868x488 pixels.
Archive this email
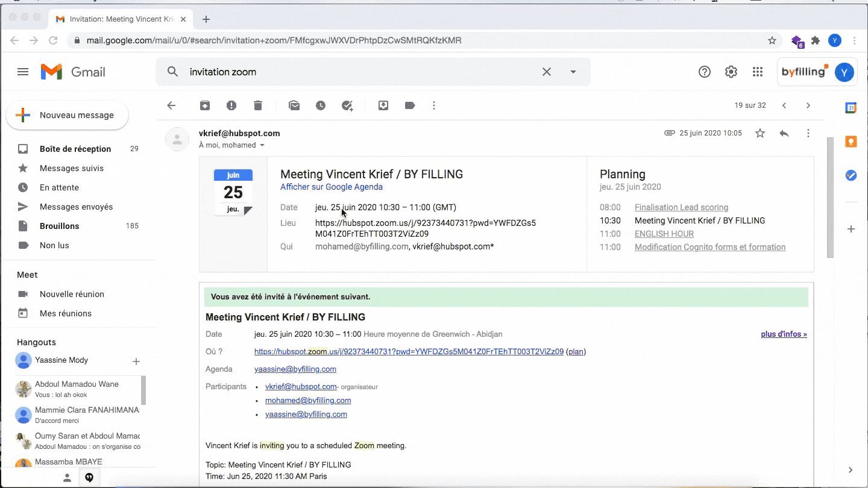tap(205, 105)
